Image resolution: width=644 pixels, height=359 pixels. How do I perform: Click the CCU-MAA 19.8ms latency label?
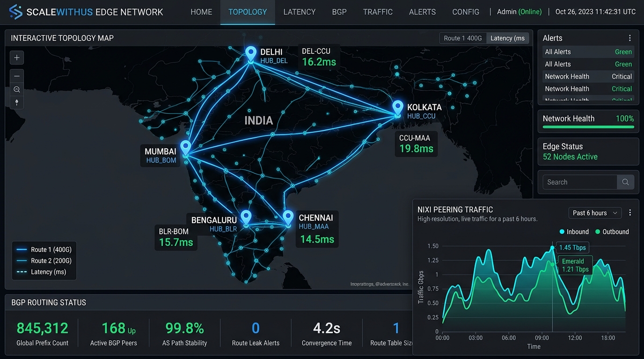(x=416, y=144)
